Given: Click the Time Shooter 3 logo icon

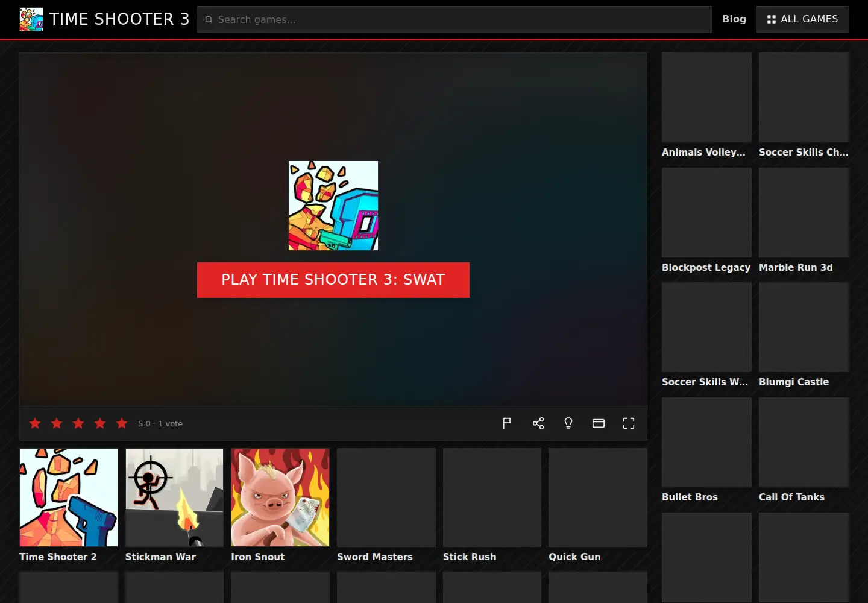Looking at the screenshot, I should (31, 19).
